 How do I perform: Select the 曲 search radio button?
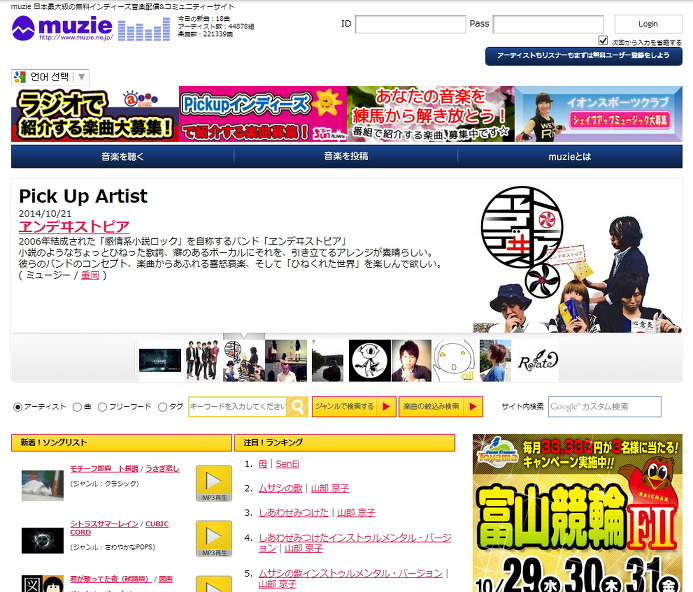click(77, 407)
